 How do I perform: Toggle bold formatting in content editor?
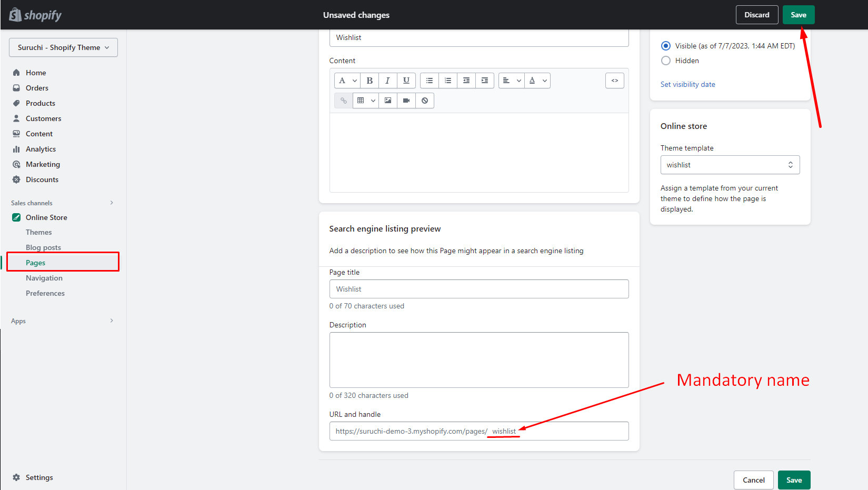(x=370, y=81)
